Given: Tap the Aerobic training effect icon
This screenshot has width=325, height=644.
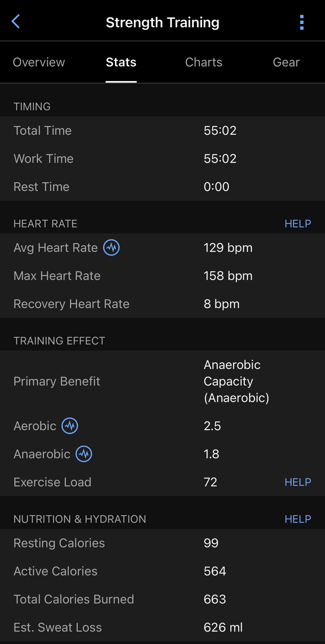Looking at the screenshot, I should [x=70, y=426].
